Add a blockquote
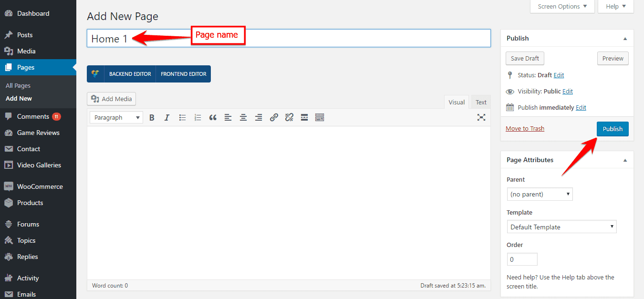Screen dimensions: 644x299 213,117
